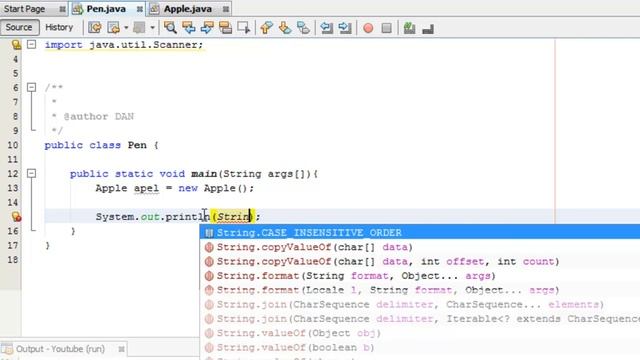Viewport: 640px width, 360px height.
Task: Collapse the import statement fold
Action: [31, 44]
